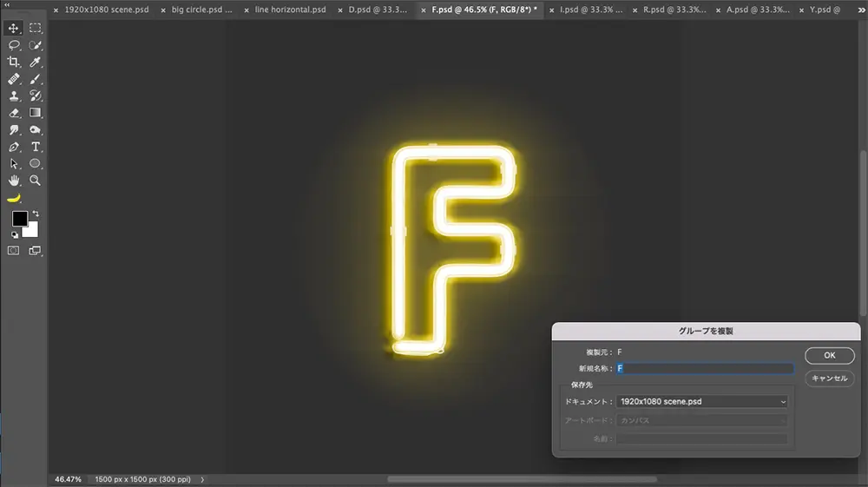Viewport: 868px width, 487px height.
Task: Select the Move tool
Action: click(x=14, y=28)
